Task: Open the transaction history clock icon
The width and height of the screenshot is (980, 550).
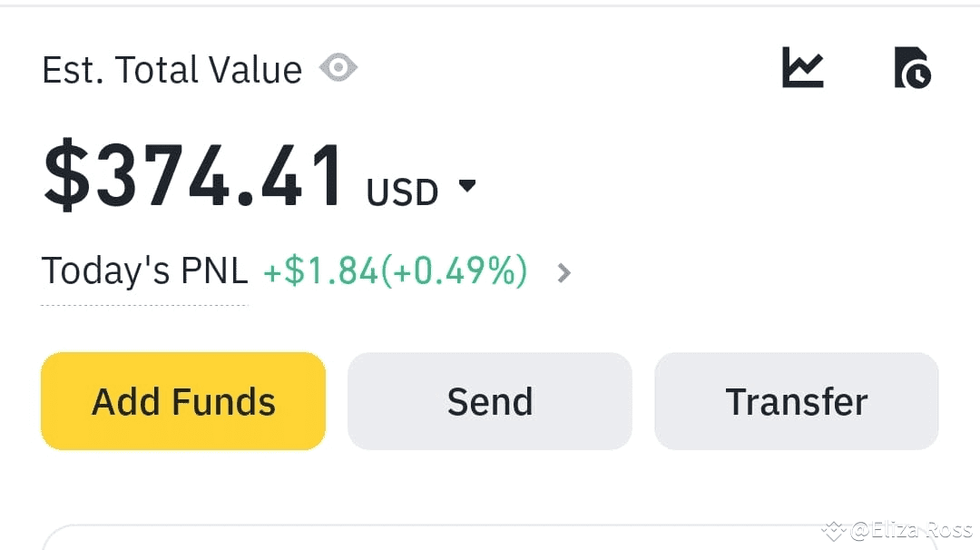Action: pyautogui.click(x=913, y=67)
